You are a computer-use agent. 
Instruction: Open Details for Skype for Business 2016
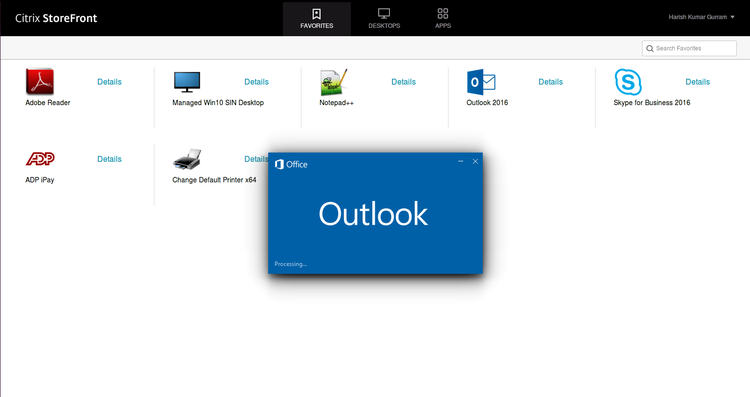coord(697,82)
